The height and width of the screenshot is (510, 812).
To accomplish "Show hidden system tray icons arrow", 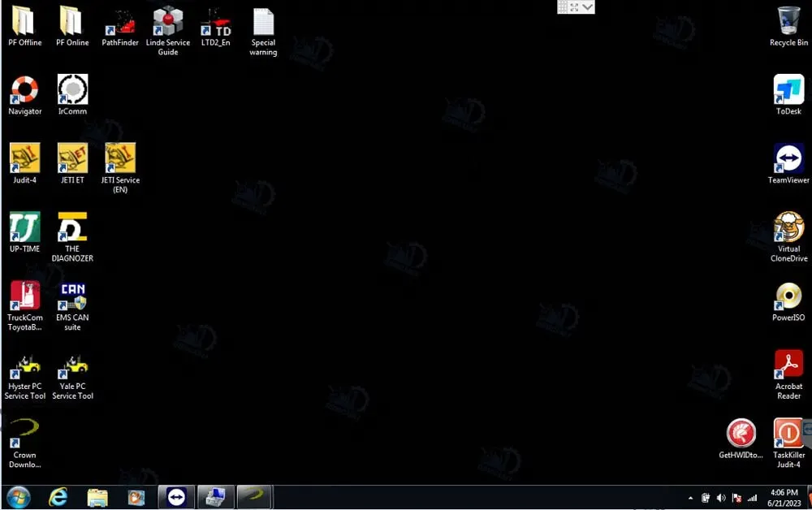I will click(x=690, y=498).
